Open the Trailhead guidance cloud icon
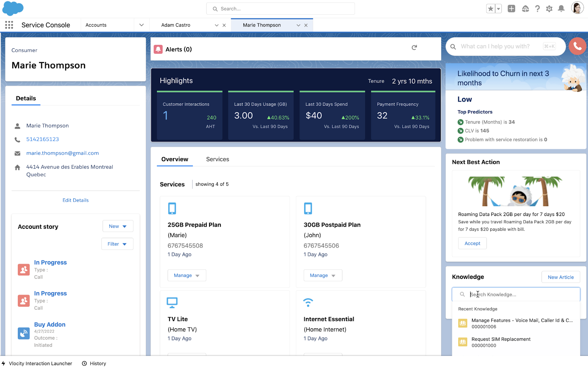 coord(525,9)
